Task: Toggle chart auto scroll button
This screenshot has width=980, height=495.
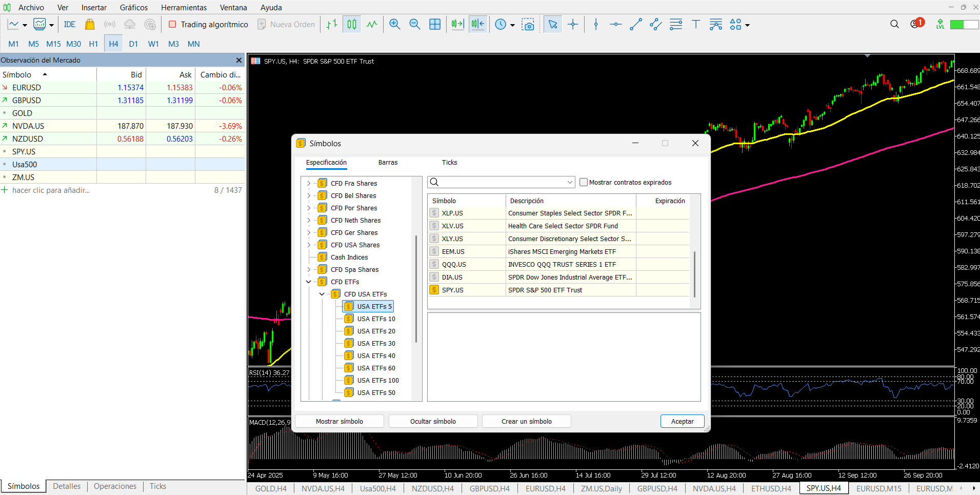Action: click(457, 25)
